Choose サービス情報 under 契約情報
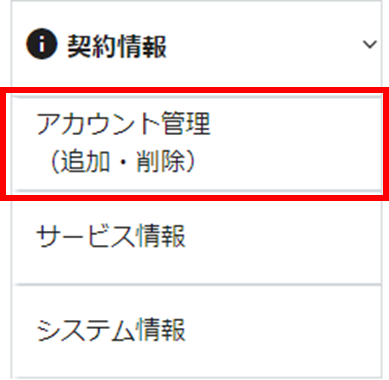The height and width of the screenshot is (380, 389). 197,237
